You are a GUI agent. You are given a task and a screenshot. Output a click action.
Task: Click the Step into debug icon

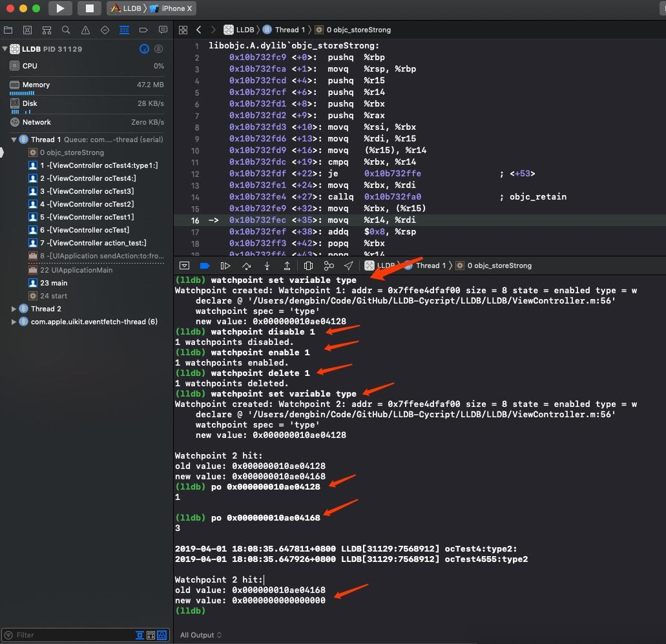tap(267, 266)
